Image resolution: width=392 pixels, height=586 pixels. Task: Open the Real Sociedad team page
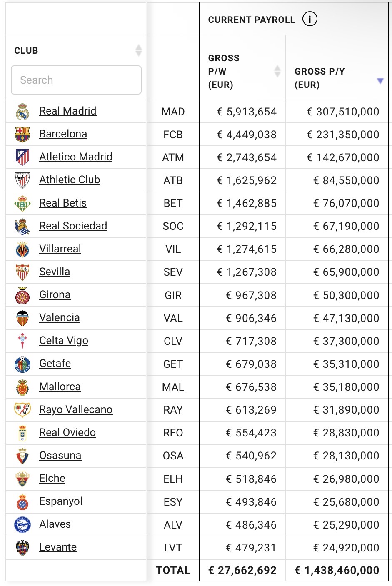click(x=73, y=226)
